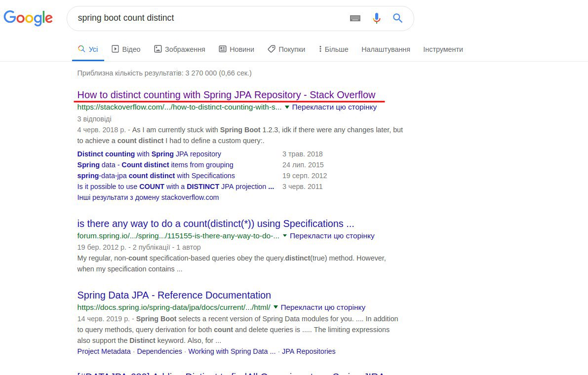Click the date '19 серп. 2012'

click(x=305, y=176)
